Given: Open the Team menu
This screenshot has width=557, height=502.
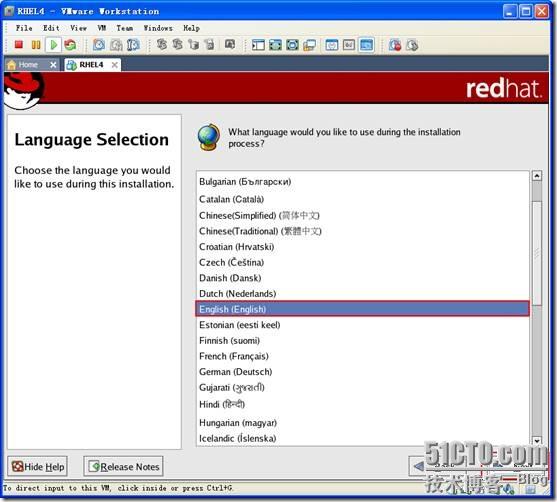Looking at the screenshot, I should 125,28.
